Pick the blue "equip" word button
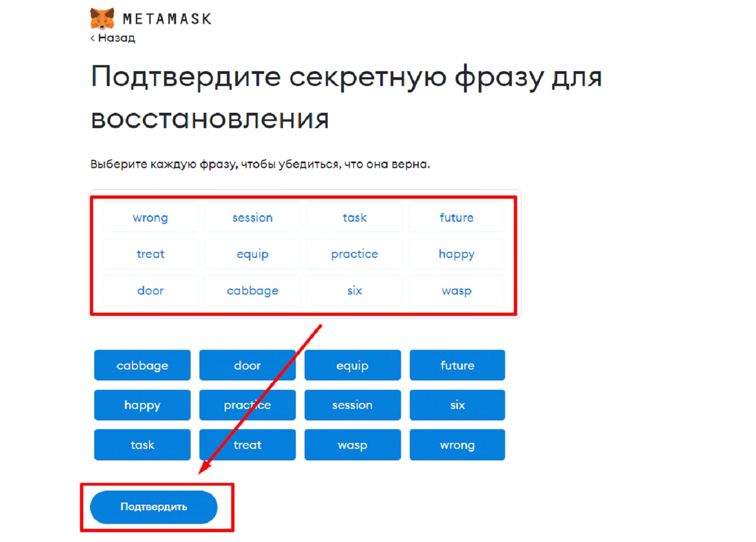756x542 pixels. pyautogui.click(x=352, y=365)
